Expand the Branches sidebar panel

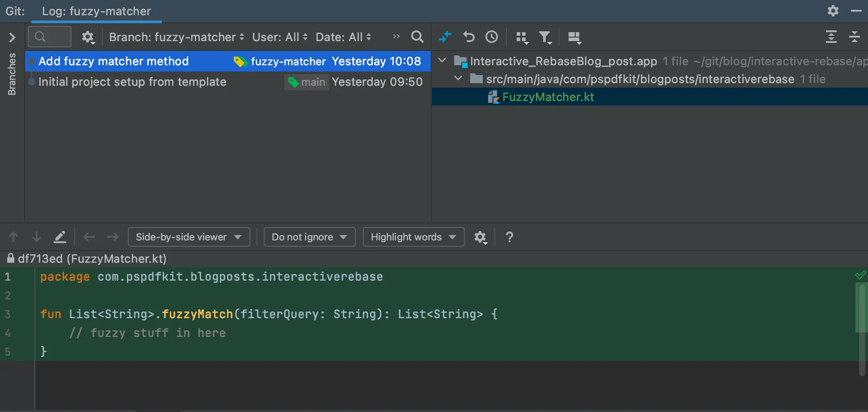(x=12, y=38)
